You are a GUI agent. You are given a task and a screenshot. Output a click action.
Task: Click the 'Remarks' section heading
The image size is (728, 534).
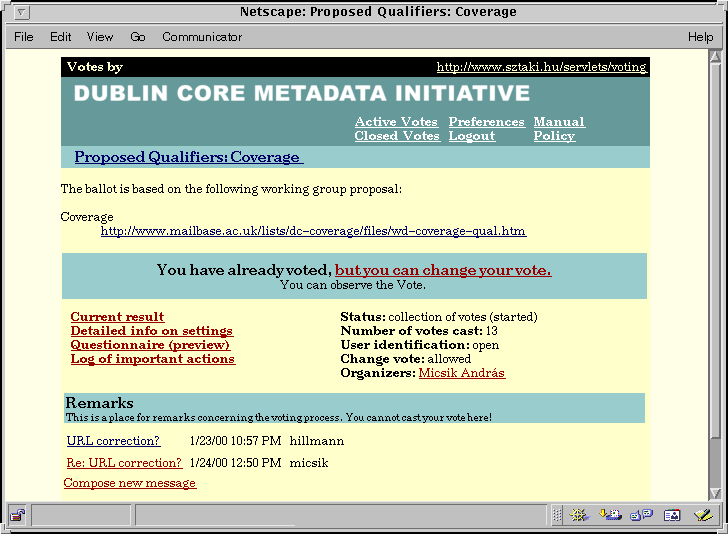tap(99, 403)
